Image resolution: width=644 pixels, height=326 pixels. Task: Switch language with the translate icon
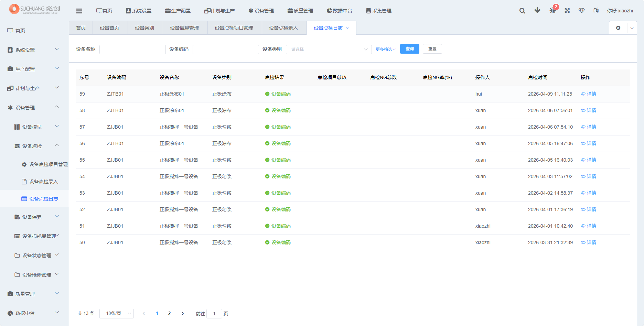pos(596,10)
